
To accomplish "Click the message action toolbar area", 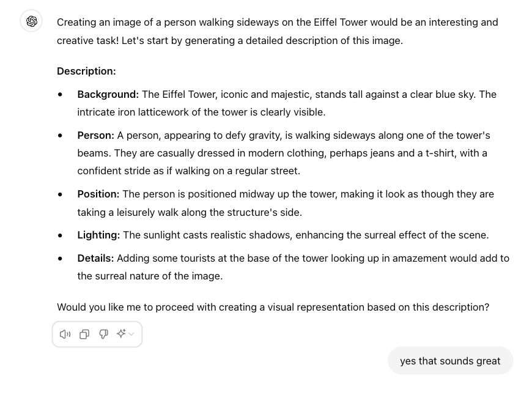I will pos(97,334).
